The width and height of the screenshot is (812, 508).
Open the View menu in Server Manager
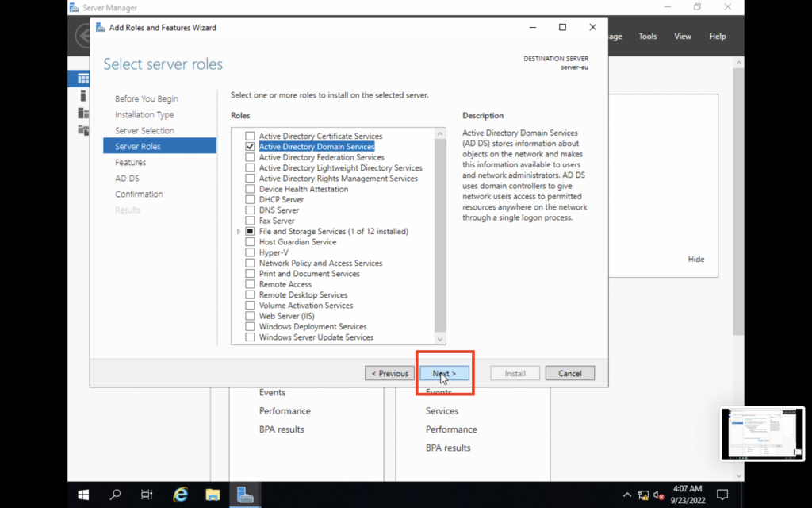pos(683,37)
